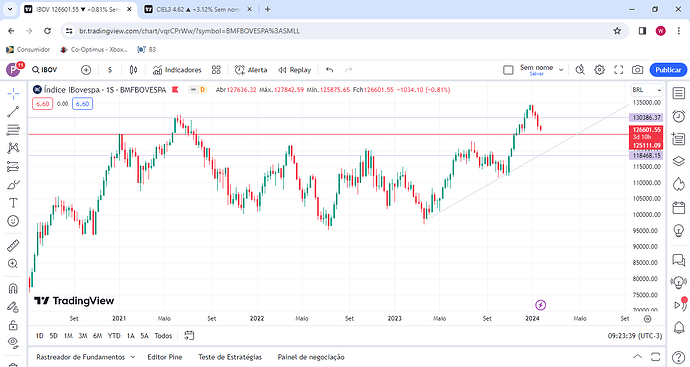Open the Painel de negociação tab
The image size is (690, 367).
click(311, 357)
